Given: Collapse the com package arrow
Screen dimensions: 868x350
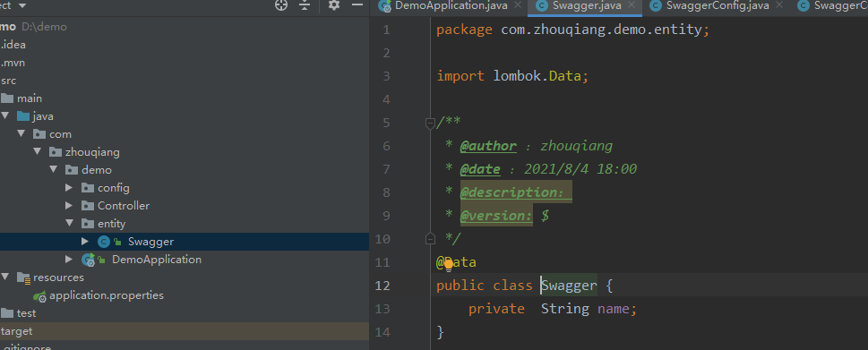Looking at the screenshot, I should pos(21,133).
